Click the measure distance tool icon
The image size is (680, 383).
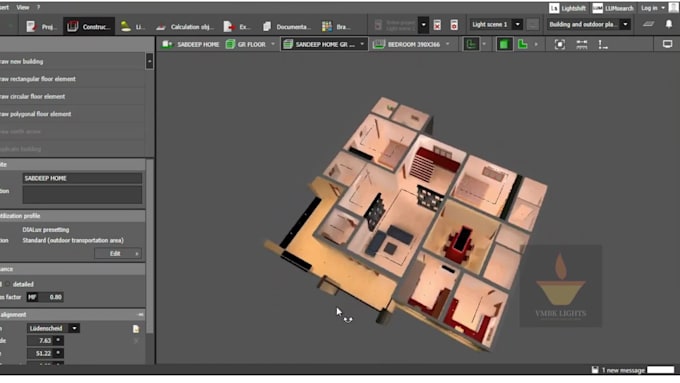point(582,44)
